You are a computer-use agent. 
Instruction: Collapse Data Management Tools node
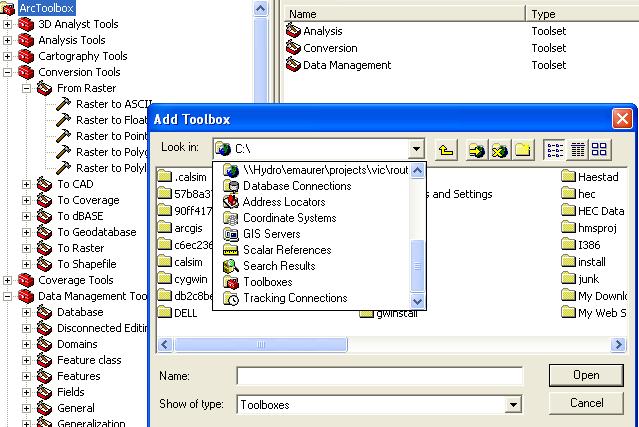point(7,296)
